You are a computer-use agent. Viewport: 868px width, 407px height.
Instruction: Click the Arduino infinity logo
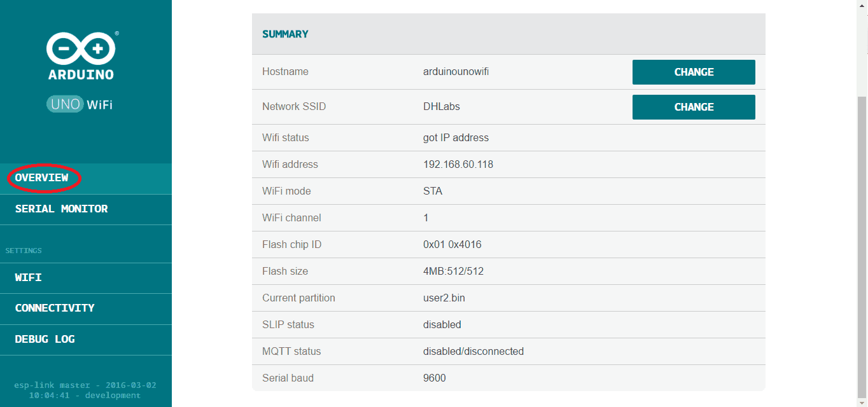[81, 49]
